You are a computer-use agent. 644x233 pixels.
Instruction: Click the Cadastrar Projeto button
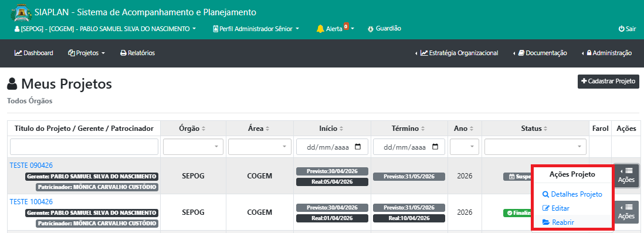point(608,82)
